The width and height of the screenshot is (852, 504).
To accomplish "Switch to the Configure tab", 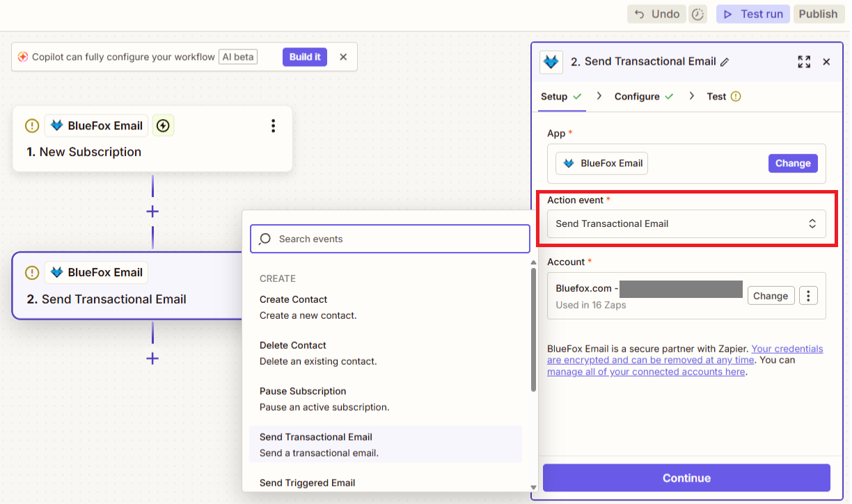I will [636, 96].
